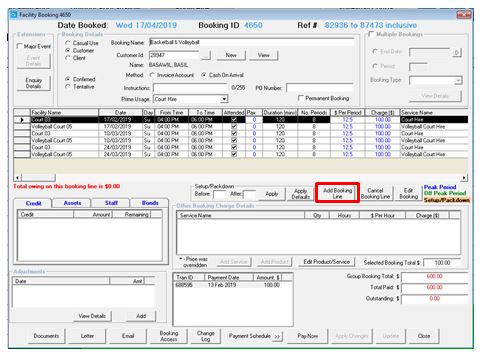490x364 pixels.
Task: Switch to the Bonds tab
Action: click(150, 203)
